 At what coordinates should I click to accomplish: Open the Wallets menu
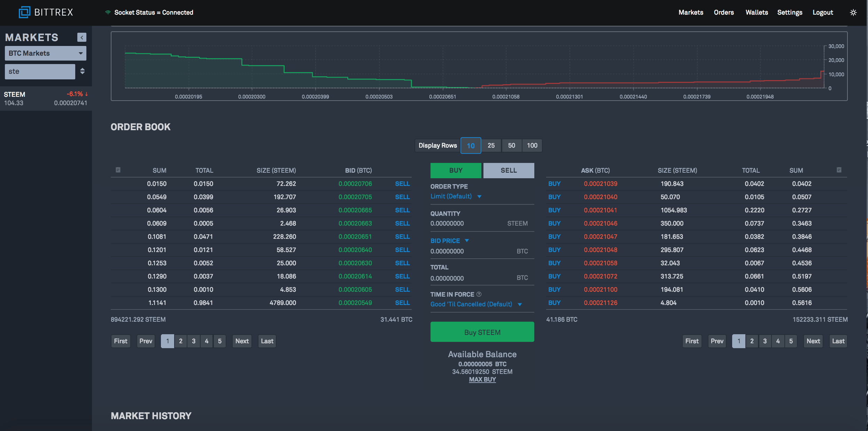(755, 12)
